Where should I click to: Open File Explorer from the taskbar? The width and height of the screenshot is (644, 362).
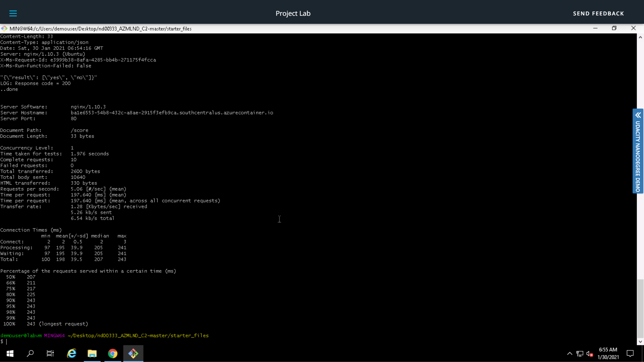(92, 354)
